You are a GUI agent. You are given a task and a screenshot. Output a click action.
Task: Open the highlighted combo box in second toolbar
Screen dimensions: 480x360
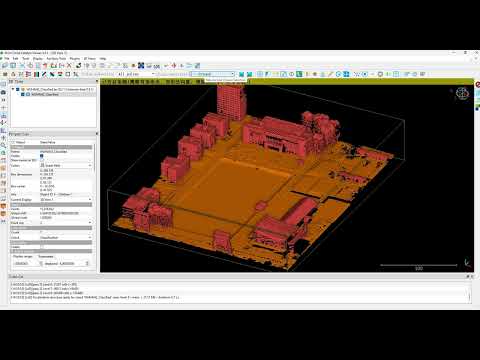213,74
